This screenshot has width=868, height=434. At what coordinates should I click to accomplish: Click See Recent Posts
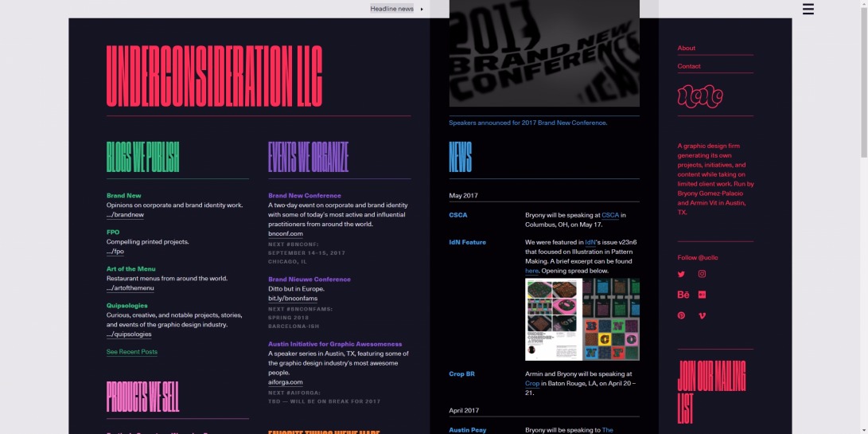coord(132,352)
